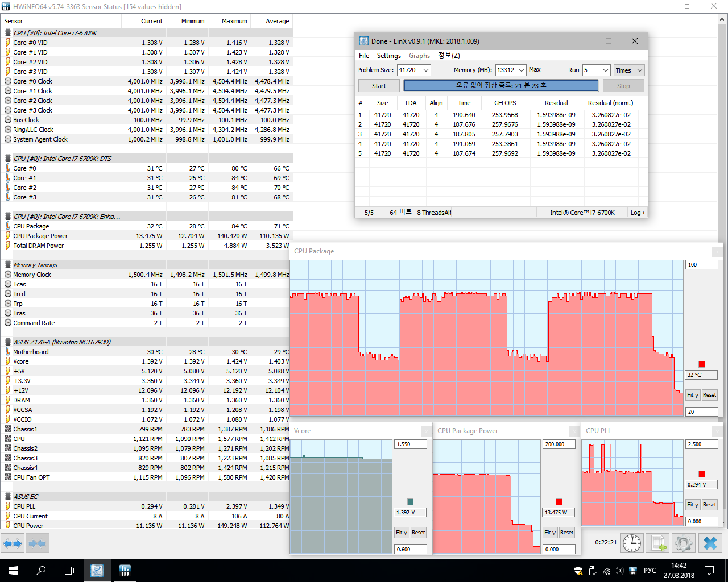Click the expand columns arrows icon in HWiNFO
This screenshot has width=728, height=582.
click(12, 543)
